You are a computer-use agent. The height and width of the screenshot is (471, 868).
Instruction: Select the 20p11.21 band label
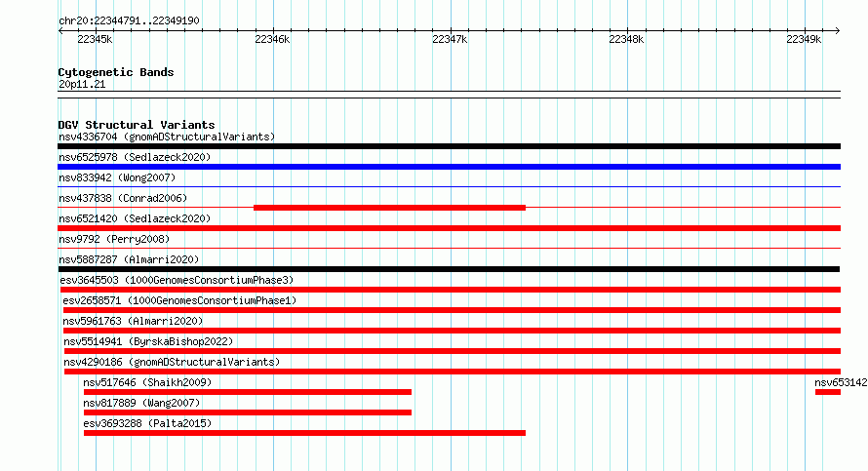pos(82,85)
